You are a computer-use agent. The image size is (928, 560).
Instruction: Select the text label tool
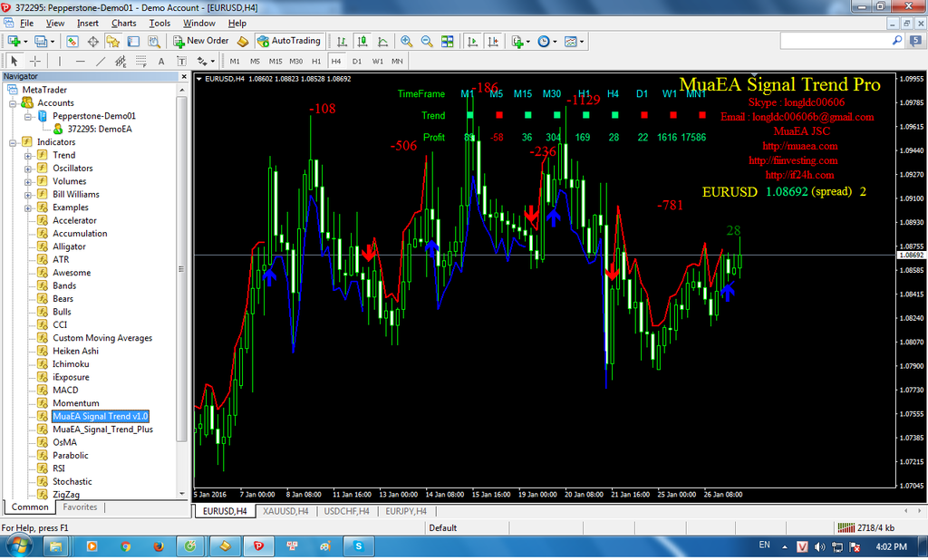click(x=181, y=61)
